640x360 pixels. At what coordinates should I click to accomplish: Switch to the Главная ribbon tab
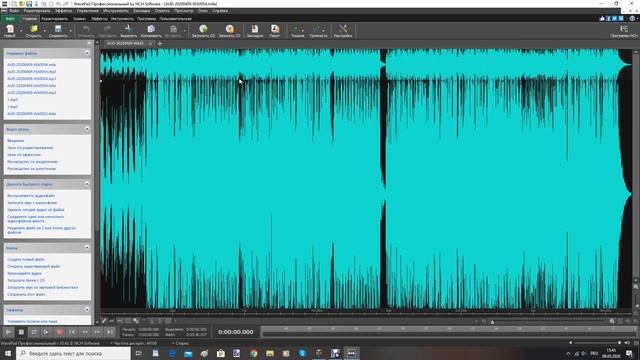(30, 19)
